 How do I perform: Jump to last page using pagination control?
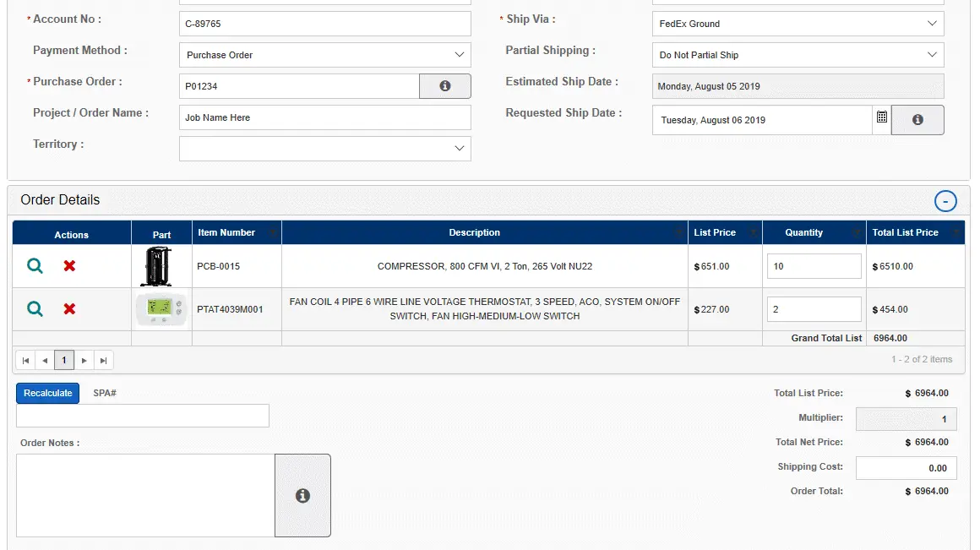[x=103, y=359]
